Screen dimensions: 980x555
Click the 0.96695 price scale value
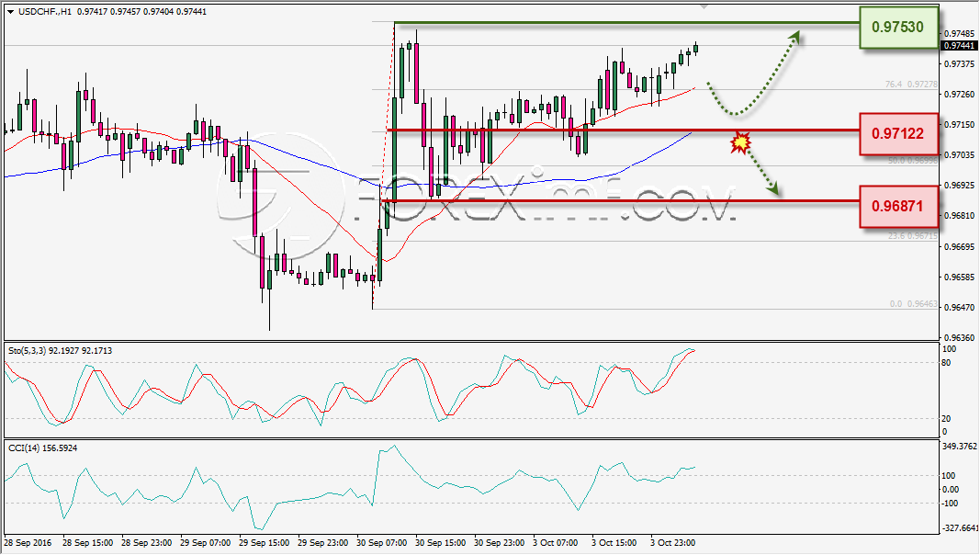(959, 247)
